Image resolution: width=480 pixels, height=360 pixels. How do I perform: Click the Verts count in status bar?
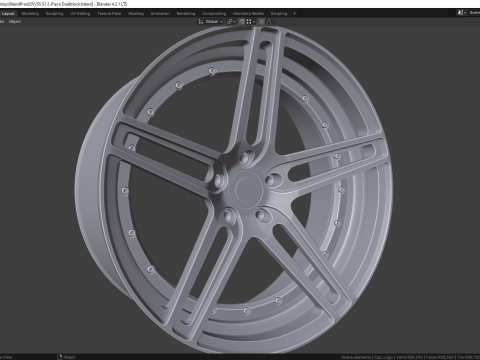pyautogui.click(x=409, y=357)
